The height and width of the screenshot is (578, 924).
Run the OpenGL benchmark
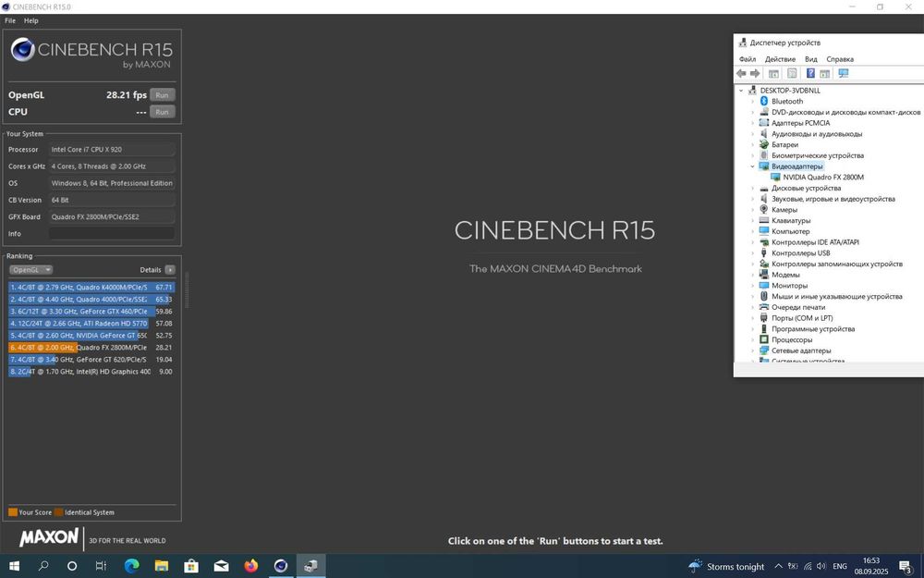click(x=162, y=95)
